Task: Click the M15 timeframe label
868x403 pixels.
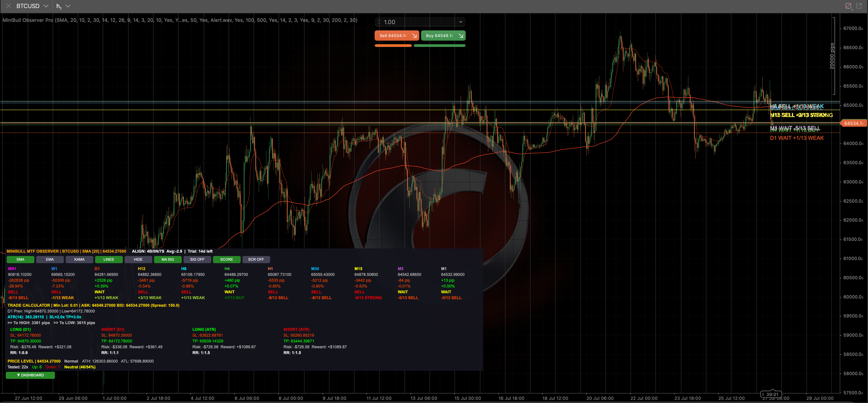Action: click(358, 269)
